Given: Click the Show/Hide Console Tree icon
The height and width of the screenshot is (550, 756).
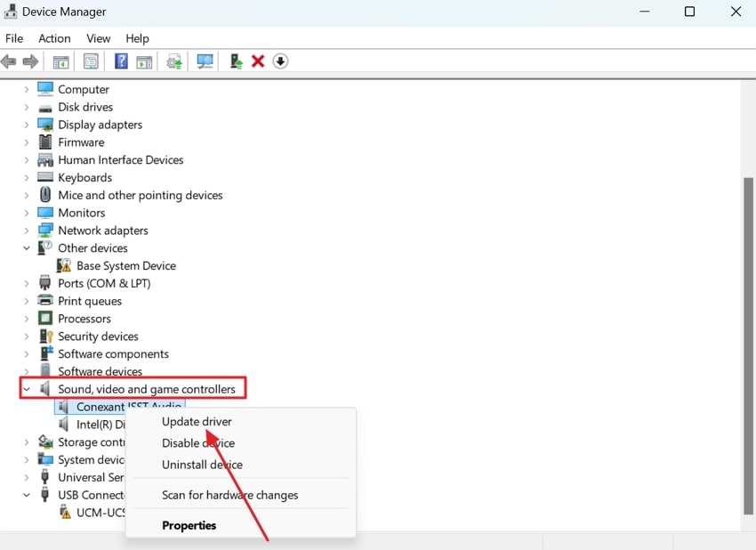Looking at the screenshot, I should (x=60, y=61).
